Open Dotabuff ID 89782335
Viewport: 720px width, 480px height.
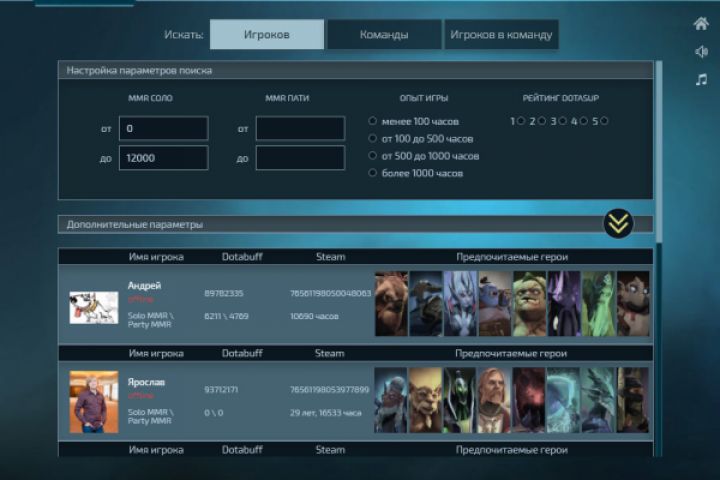(224, 293)
